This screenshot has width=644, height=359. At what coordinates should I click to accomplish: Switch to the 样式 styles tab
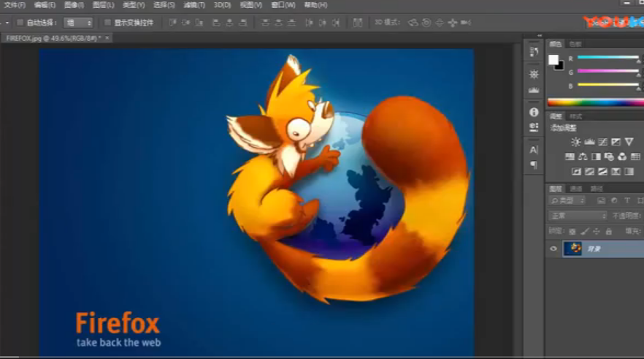click(x=575, y=117)
